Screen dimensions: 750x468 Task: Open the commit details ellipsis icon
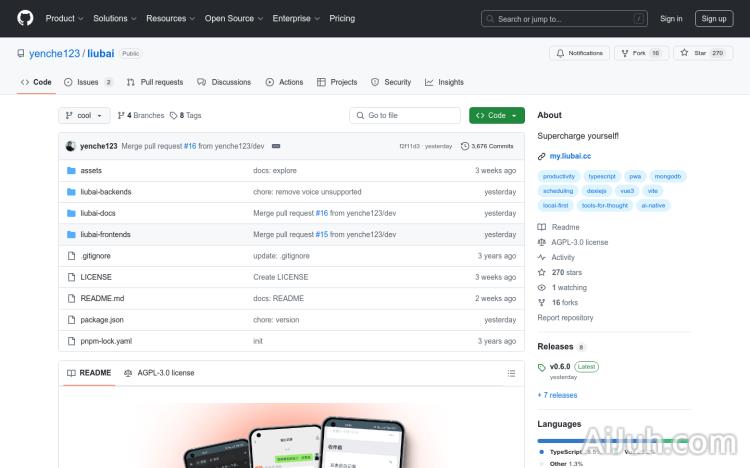click(x=276, y=146)
